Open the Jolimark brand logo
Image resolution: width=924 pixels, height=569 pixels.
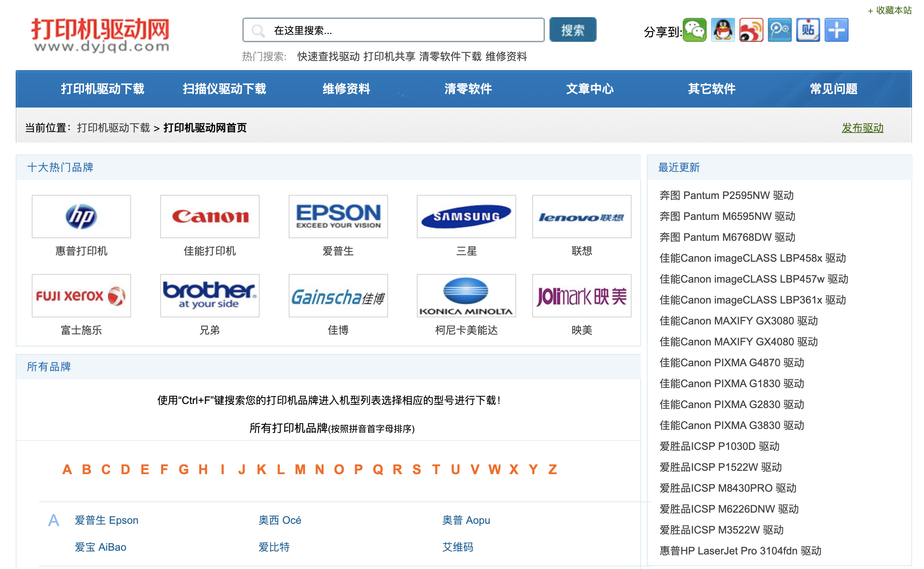point(582,295)
